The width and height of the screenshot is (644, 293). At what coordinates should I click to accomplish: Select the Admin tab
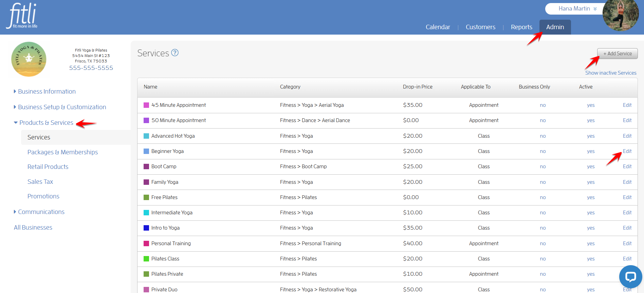(x=555, y=27)
